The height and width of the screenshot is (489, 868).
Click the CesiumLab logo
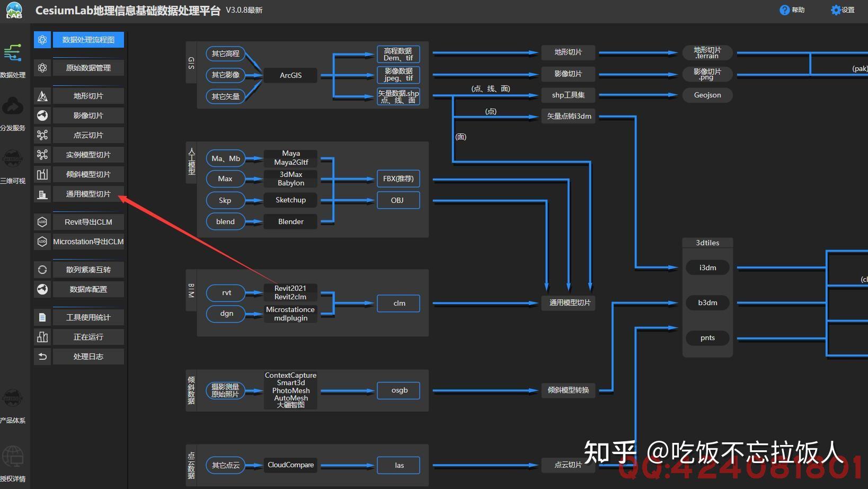(x=14, y=10)
